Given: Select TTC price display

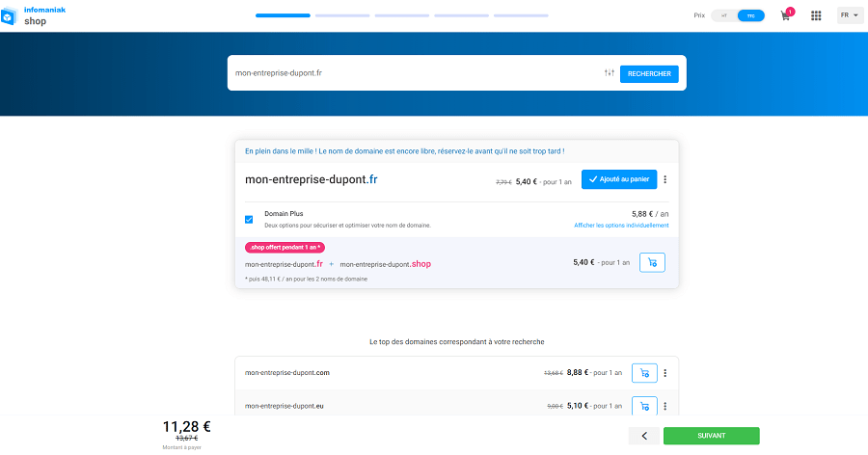Looking at the screenshot, I should [749, 15].
